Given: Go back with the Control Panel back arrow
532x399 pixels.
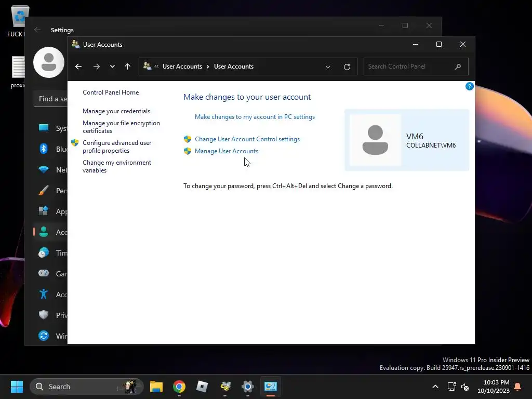Looking at the screenshot, I should [x=78, y=66].
